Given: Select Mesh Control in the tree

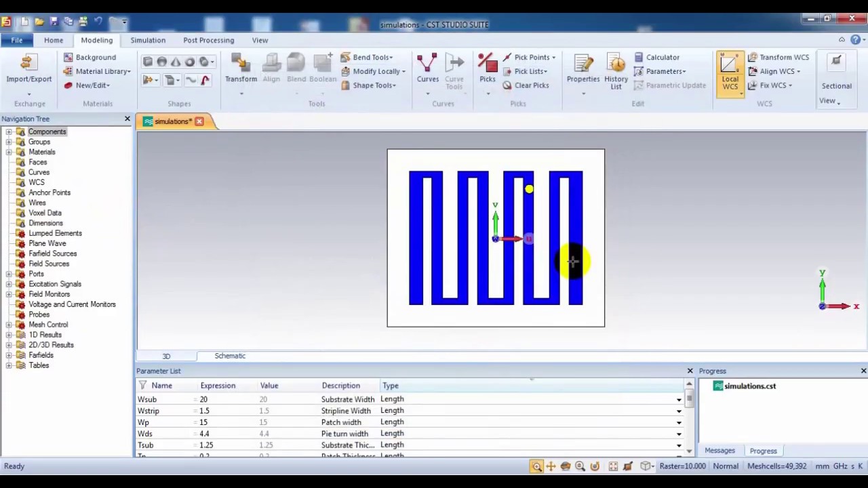Looking at the screenshot, I should click(x=48, y=325).
